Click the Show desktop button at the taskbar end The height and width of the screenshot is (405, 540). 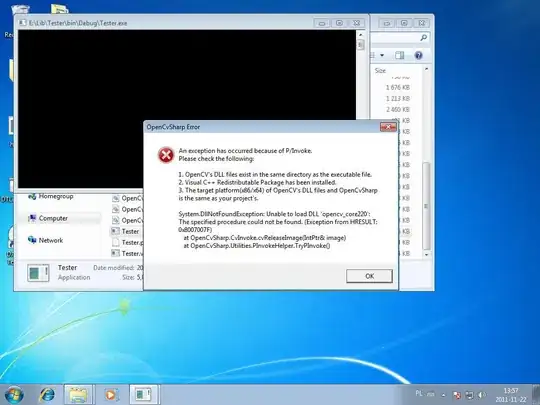(x=536, y=395)
